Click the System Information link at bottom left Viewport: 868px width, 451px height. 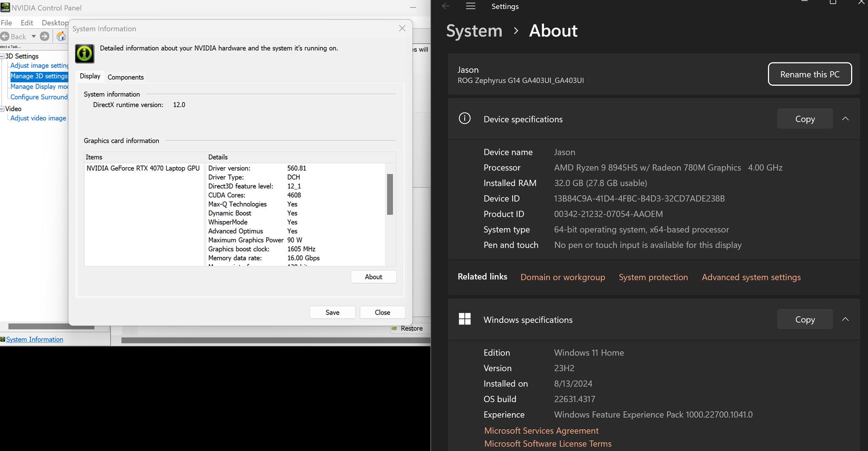34,339
